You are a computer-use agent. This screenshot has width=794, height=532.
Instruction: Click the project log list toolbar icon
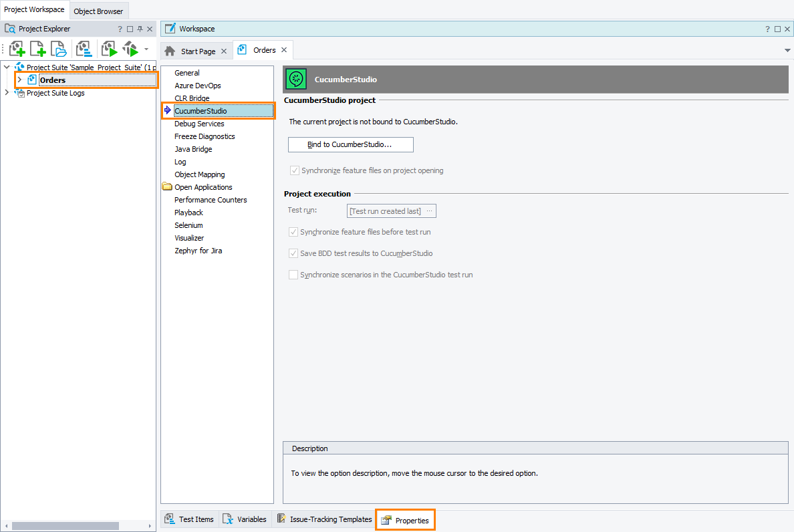click(84, 49)
